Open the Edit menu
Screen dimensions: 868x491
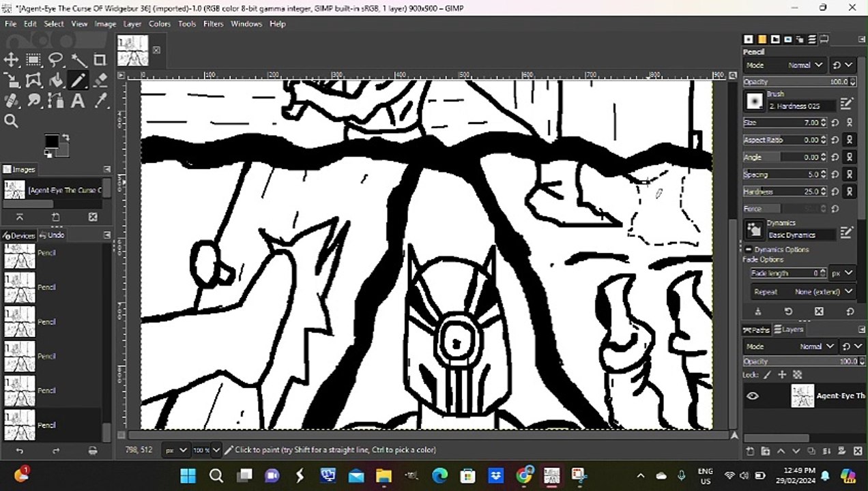point(30,24)
